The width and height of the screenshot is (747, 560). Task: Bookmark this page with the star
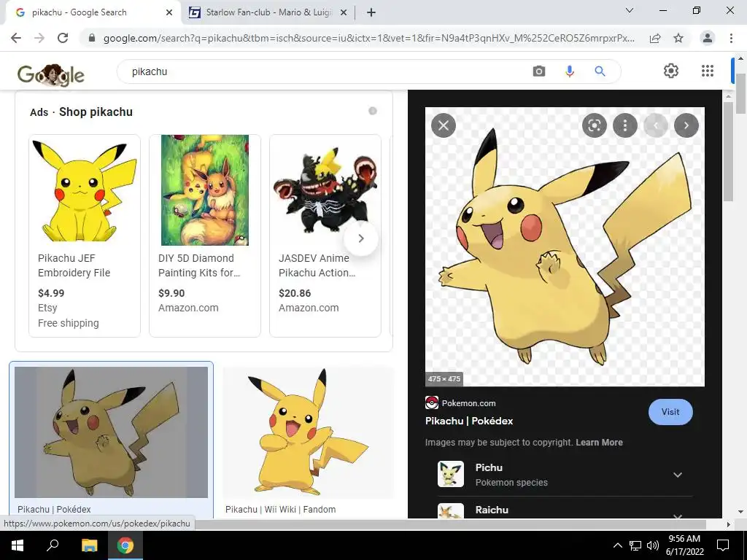[678, 38]
